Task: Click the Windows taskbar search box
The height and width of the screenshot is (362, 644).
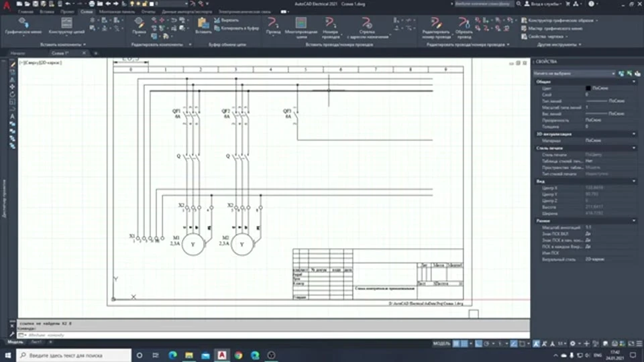Action: tap(74, 355)
